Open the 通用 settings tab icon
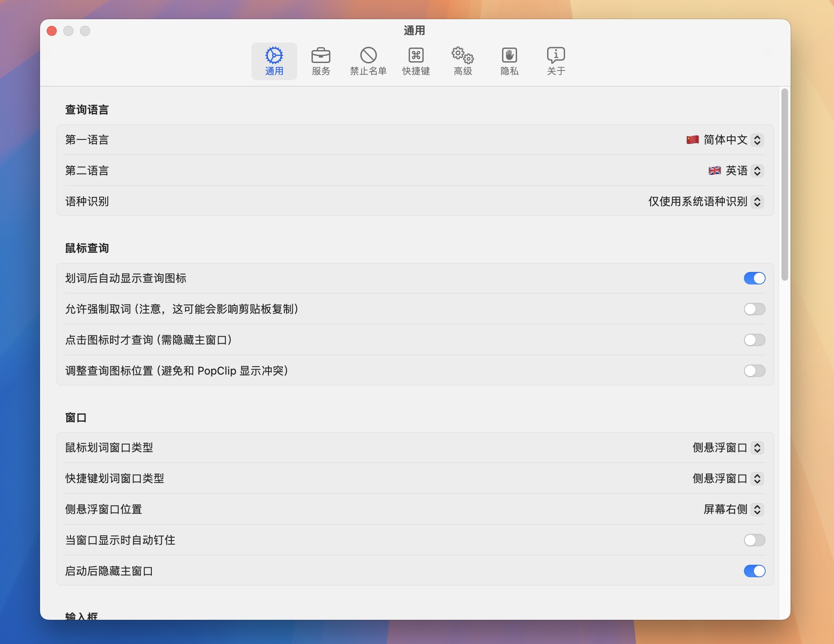Screen dimensions: 834x644 [x=274, y=60]
